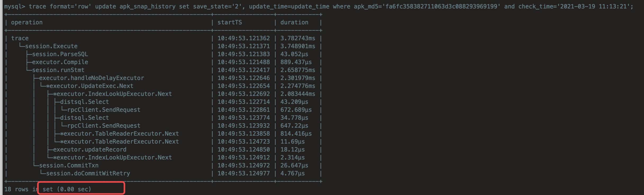Click the "duration" column header
The width and height of the screenshot is (644, 195).
click(294, 23)
